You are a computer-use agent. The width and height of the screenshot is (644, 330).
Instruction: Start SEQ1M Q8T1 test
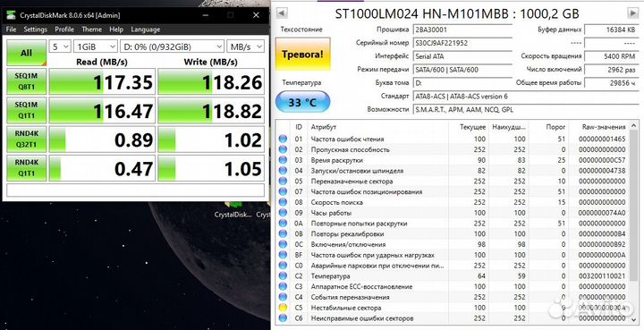coord(27,81)
